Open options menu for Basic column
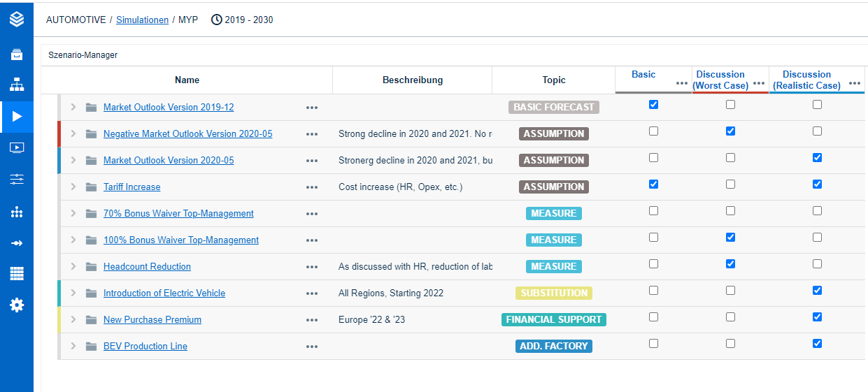Image resolution: width=868 pixels, height=392 pixels. click(x=682, y=84)
